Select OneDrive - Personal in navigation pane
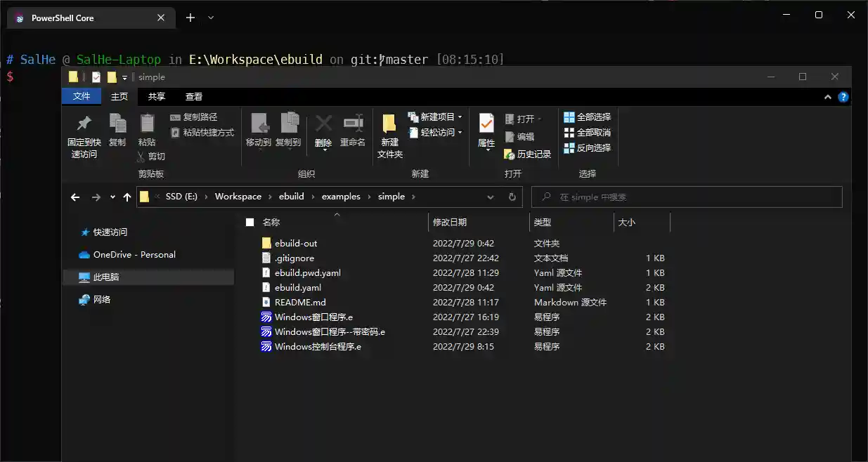 tap(134, 255)
